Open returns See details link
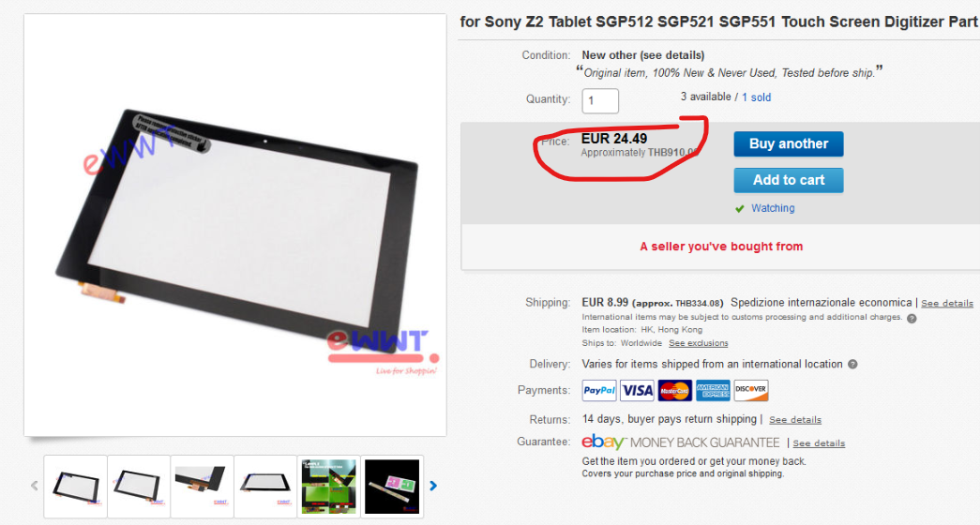Image resolution: width=980 pixels, height=525 pixels. tap(795, 420)
